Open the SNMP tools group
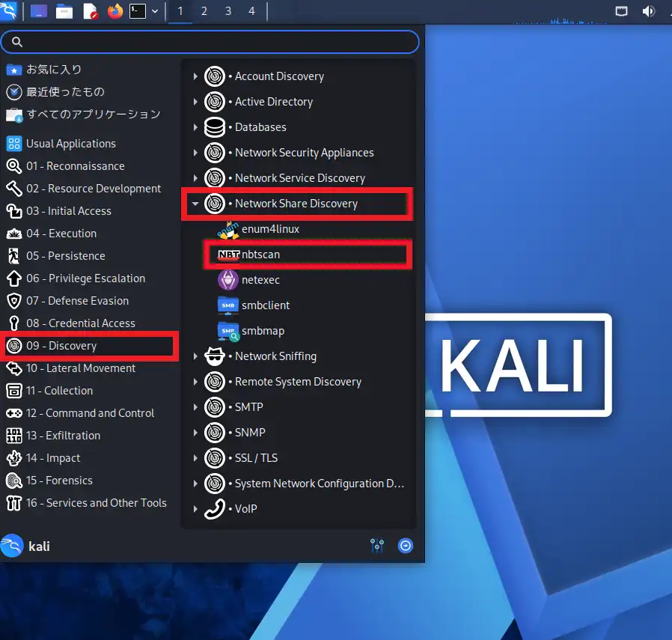 point(299,433)
